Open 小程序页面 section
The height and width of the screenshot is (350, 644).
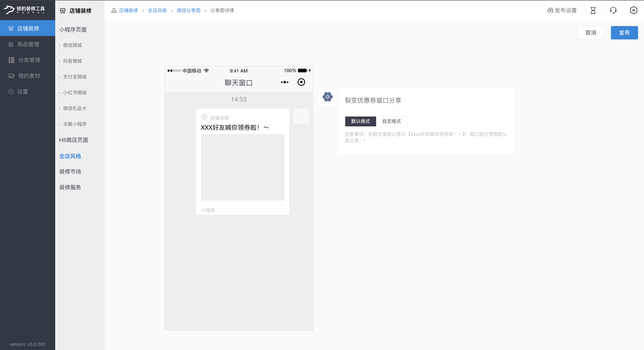click(x=73, y=30)
